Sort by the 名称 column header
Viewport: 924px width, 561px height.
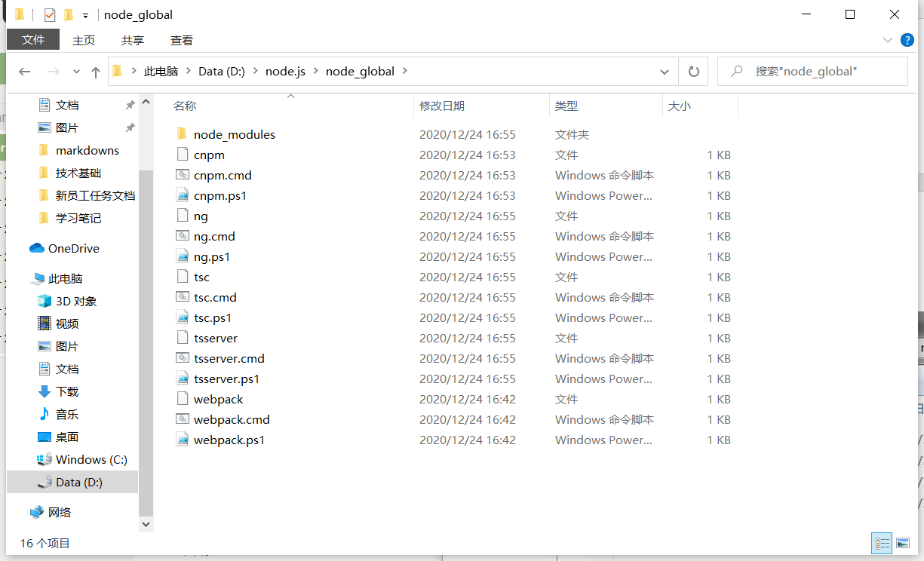pos(185,106)
